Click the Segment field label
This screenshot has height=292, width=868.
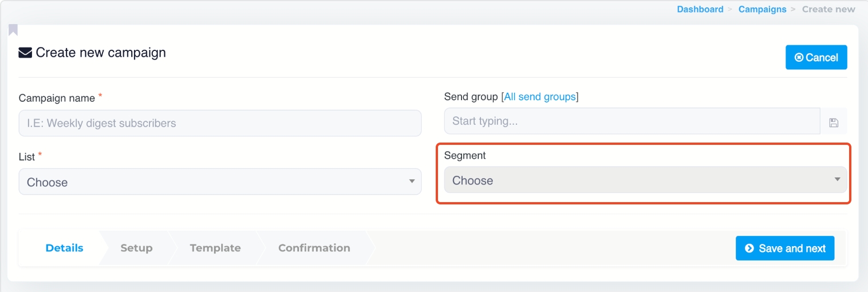[464, 155]
